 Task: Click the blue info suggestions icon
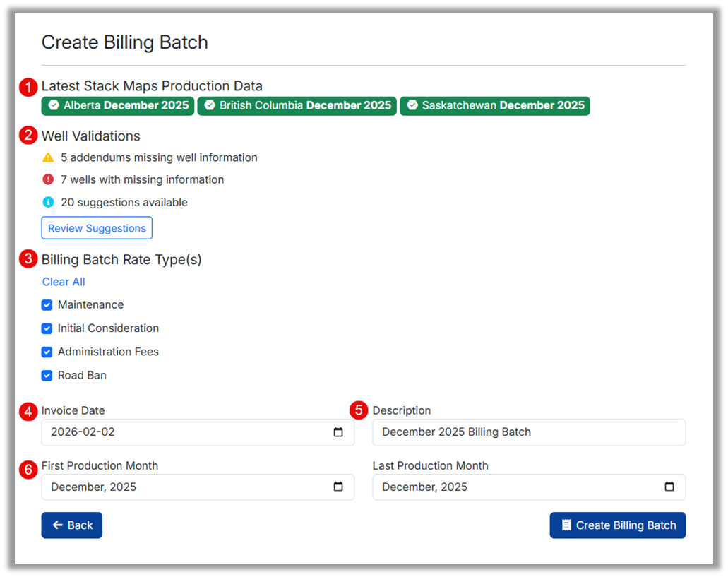(x=48, y=202)
